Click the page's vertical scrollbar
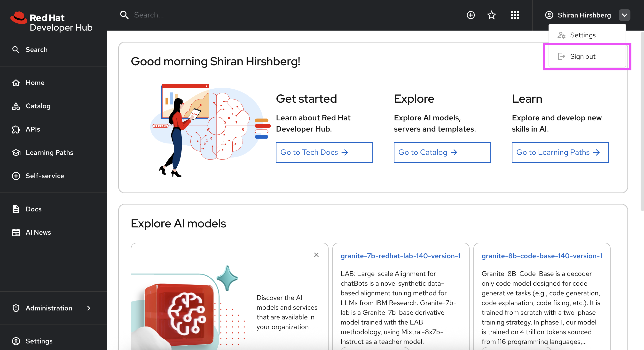The width and height of the screenshot is (644, 350). (x=642, y=120)
